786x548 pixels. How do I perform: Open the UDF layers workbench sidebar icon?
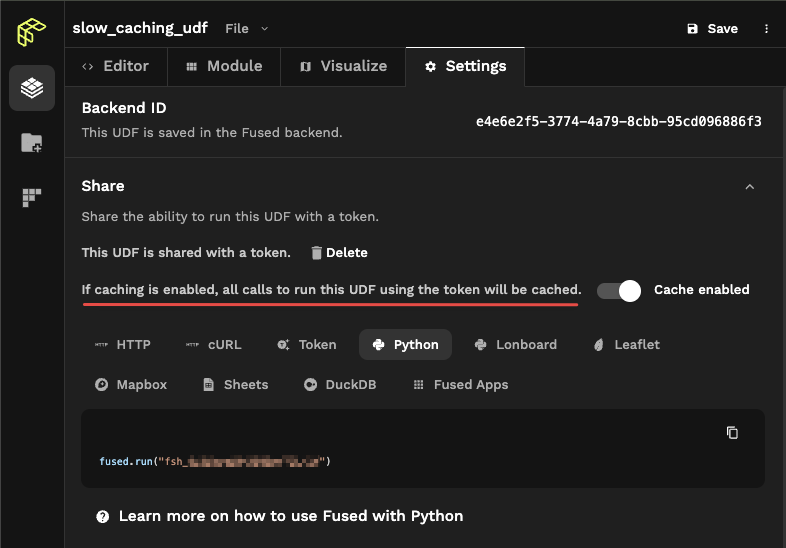tap(32, 88)
